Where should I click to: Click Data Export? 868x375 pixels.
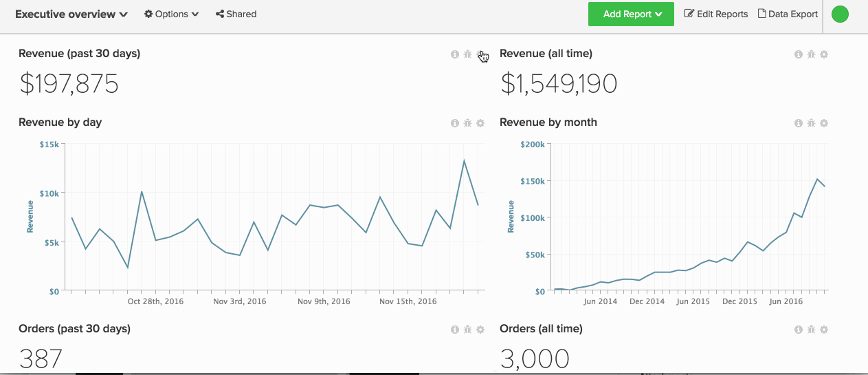pos(788,14)
